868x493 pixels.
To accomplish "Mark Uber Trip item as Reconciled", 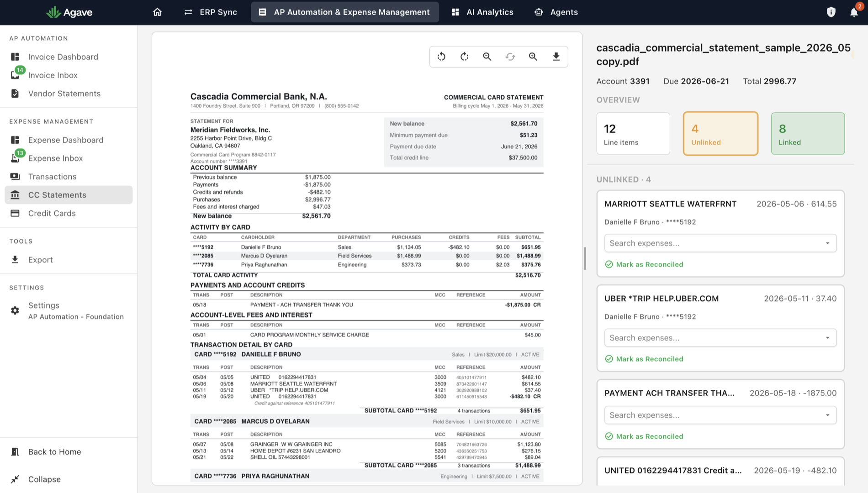I will point(644,359).
